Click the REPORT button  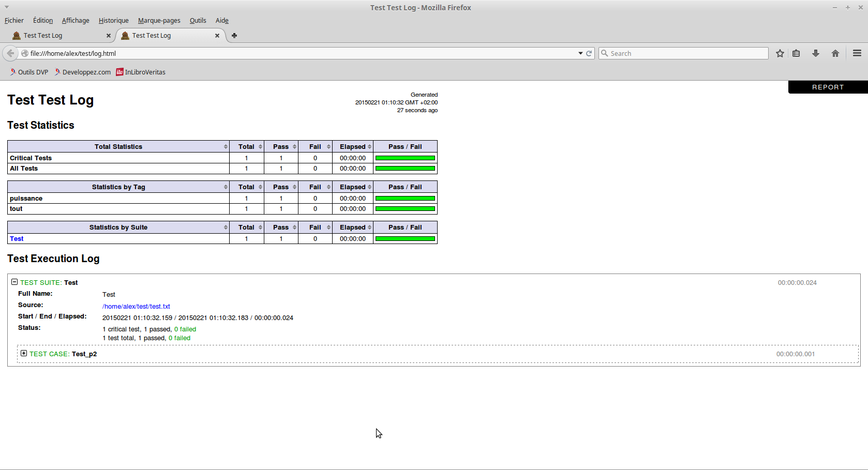[828, 87]
